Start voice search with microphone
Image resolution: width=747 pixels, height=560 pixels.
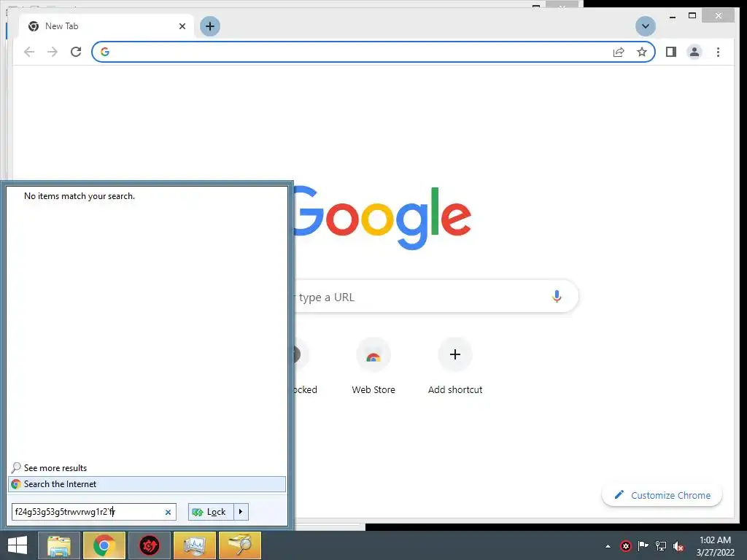pyautogui.click(x=557, y=297)
